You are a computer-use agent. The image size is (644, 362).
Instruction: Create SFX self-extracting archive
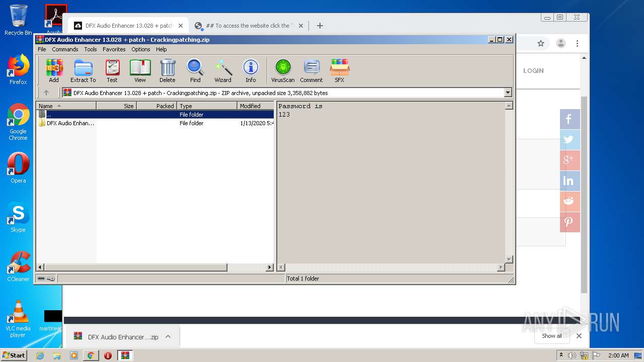coord(340,71)
